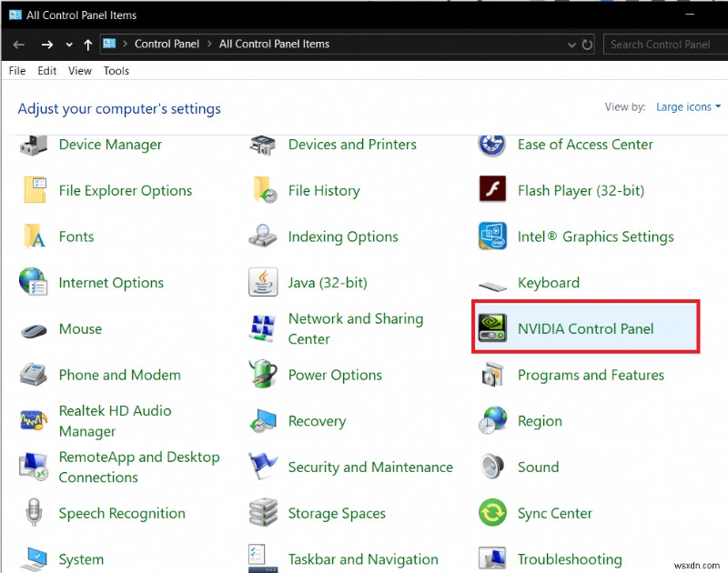Open Device Manager
This screenshot has height=573, width=728.
coord(110,145)
